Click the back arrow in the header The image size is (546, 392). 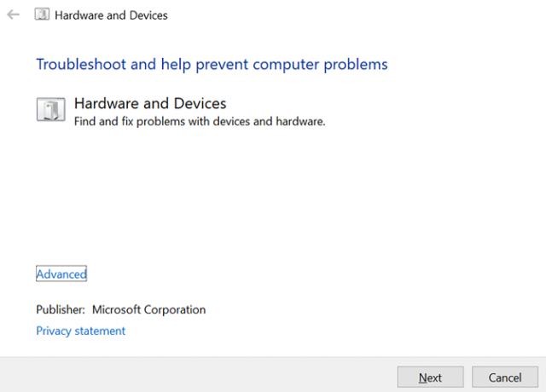click(14, 14)
